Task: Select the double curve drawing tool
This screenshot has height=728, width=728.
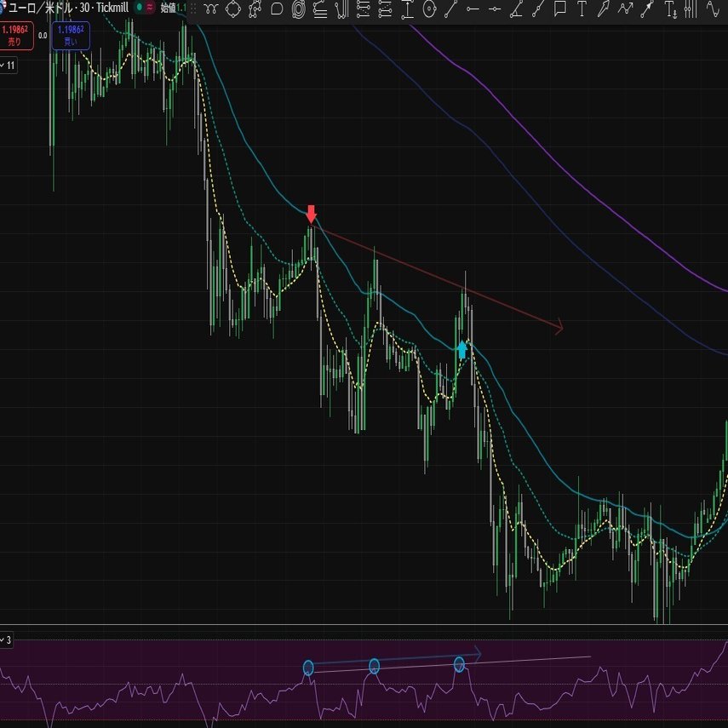Action: pos(211,9)
